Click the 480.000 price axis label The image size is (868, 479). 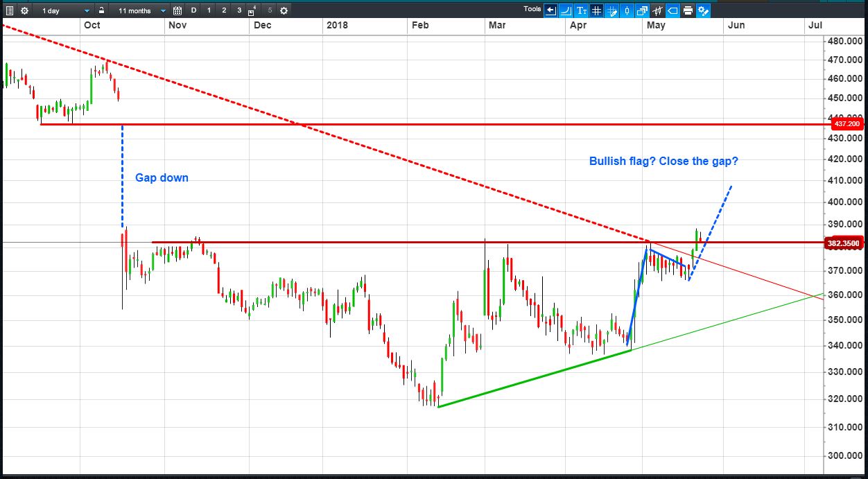[x=846, y=42]
